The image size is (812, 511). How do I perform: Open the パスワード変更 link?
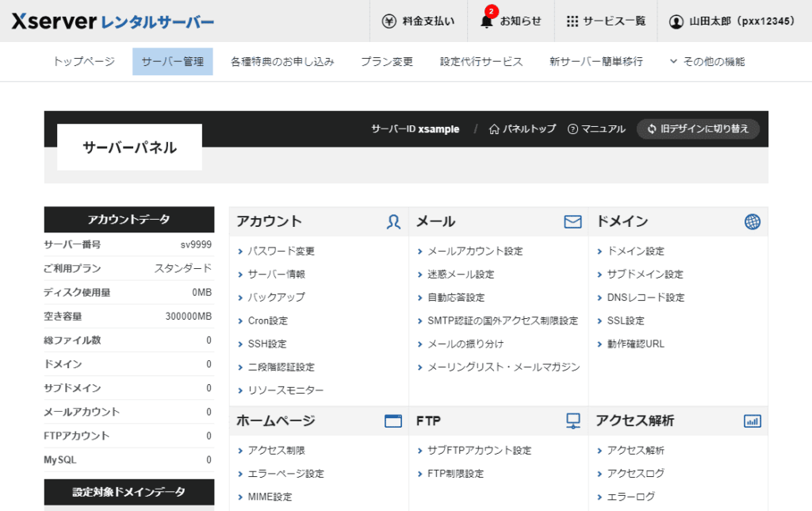click(281, 251)
